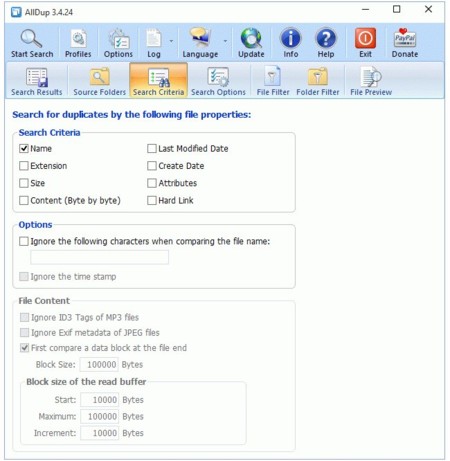
Task: Uncheck the Name criteria checkbox
Action: tap(24, 148)
